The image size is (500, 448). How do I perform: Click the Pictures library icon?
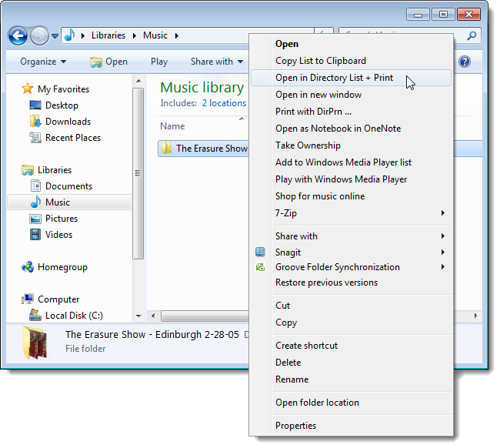[x=35, y=219]
